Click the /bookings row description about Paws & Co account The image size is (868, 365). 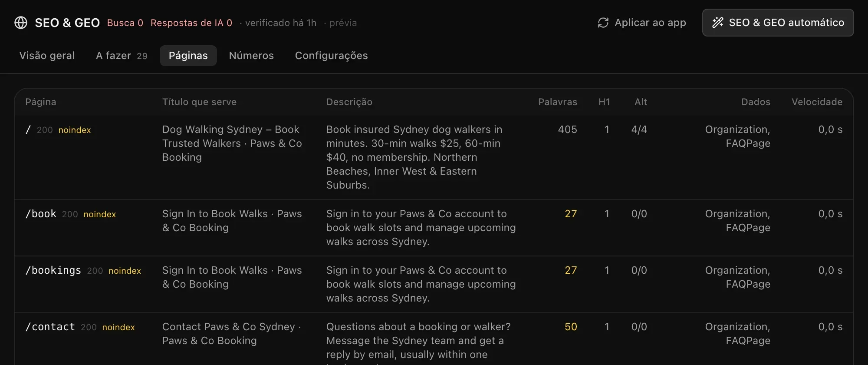[x=421, y=284]
